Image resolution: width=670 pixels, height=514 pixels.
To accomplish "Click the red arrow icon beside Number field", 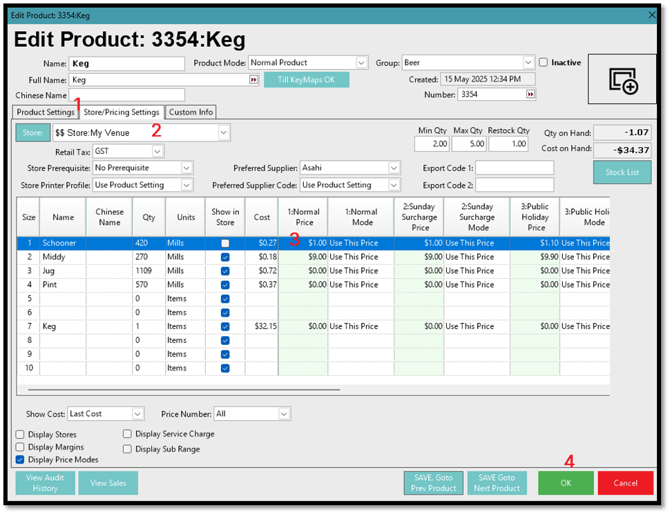I will coord(530,94).
